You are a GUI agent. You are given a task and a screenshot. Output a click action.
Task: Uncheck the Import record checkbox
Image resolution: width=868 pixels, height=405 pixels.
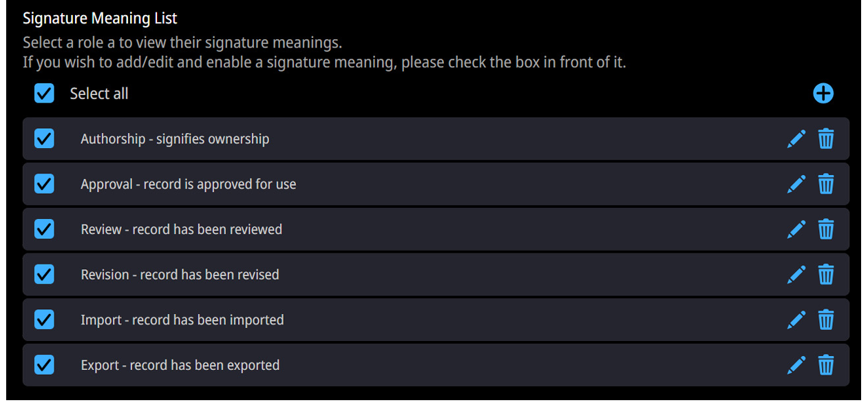44,320
